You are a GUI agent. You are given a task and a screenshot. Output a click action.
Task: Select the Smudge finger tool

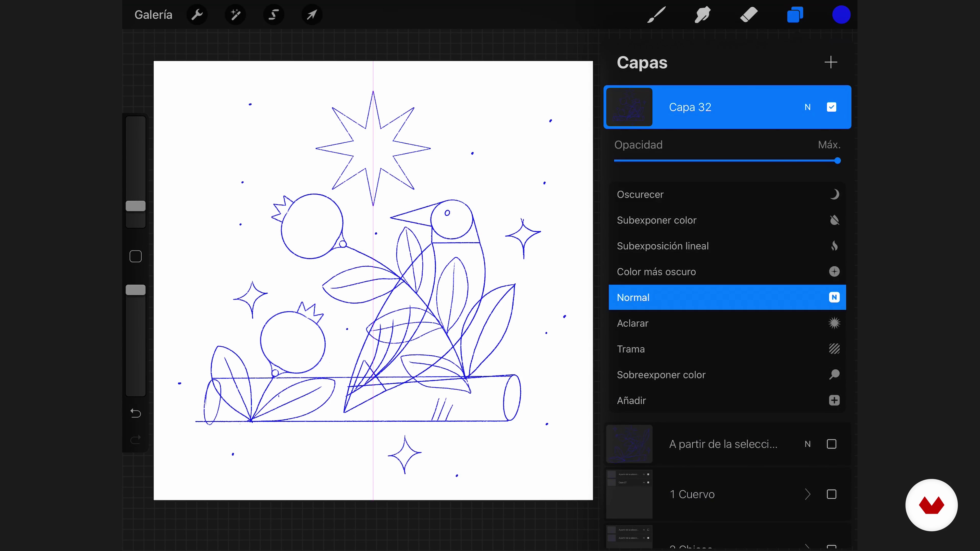click(702, 15)
